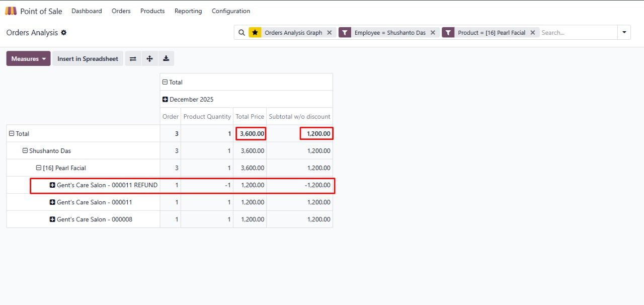The width and height of the screenshot is (644, 305).
Task: Open the Measures dropdown
Action: (x=28, y=59)
